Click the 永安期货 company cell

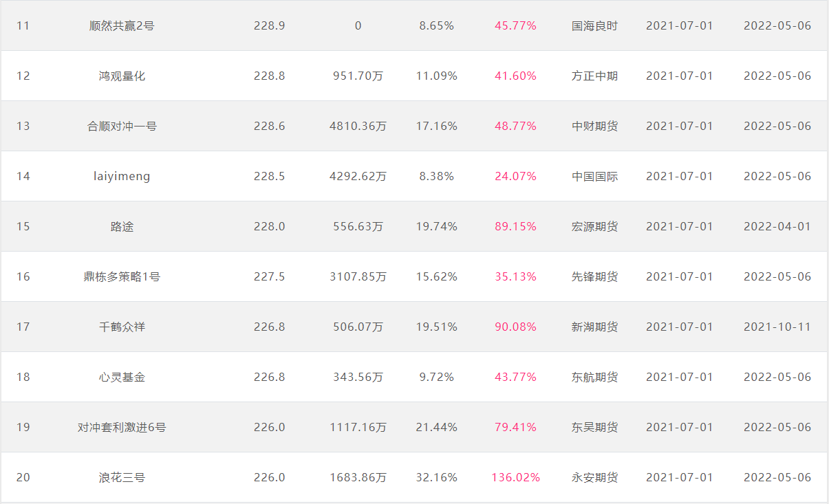point(594,478)
